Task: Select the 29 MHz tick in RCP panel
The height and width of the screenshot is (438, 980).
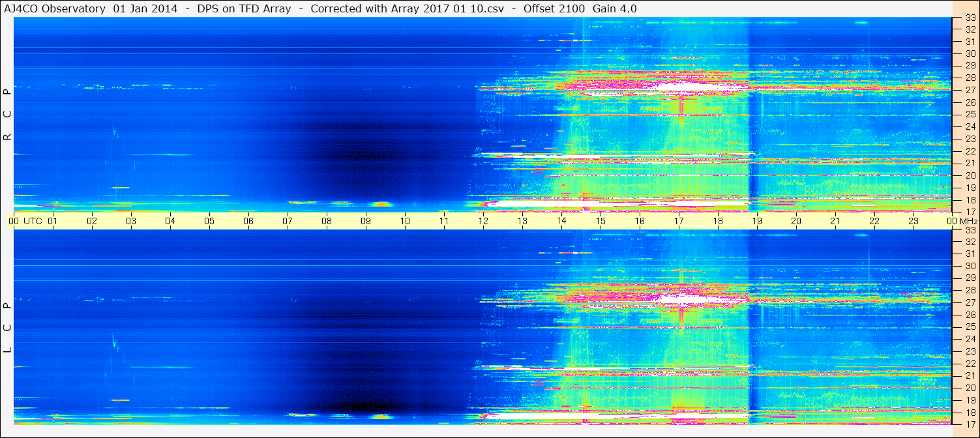Action: tap(970, 66)
